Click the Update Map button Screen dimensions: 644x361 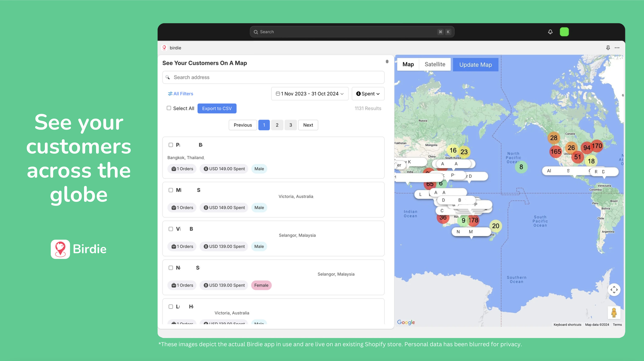tap(476, 65)
